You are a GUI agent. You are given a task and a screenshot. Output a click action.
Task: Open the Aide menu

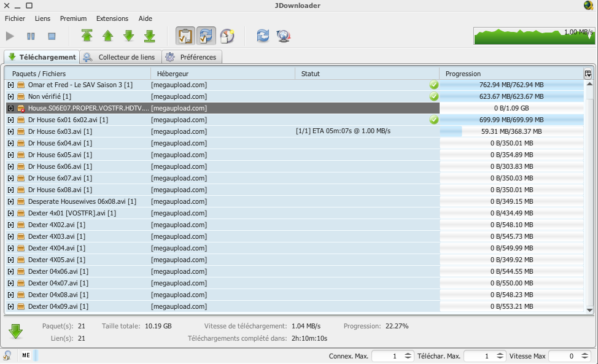tap(146, 18)
